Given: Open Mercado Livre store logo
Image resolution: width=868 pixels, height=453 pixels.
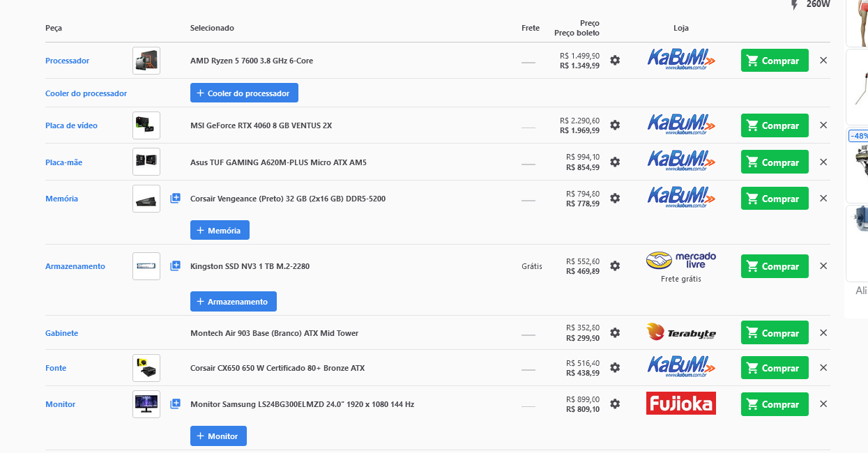Looking at the screenshot, I should pyautogui.click(x=681, y=261).
